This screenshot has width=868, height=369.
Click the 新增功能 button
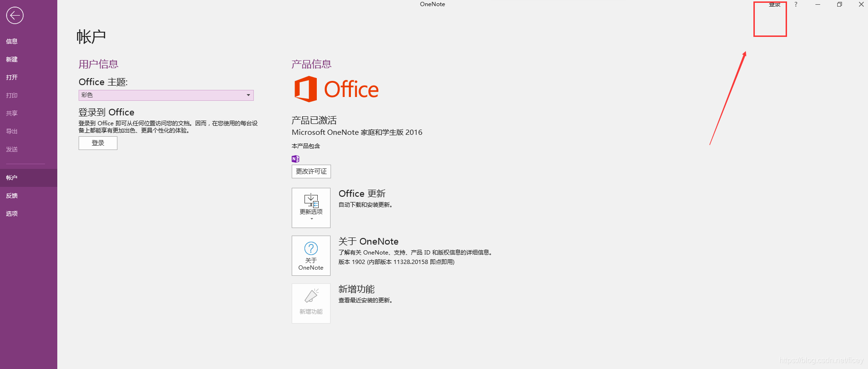click(311, 303)
